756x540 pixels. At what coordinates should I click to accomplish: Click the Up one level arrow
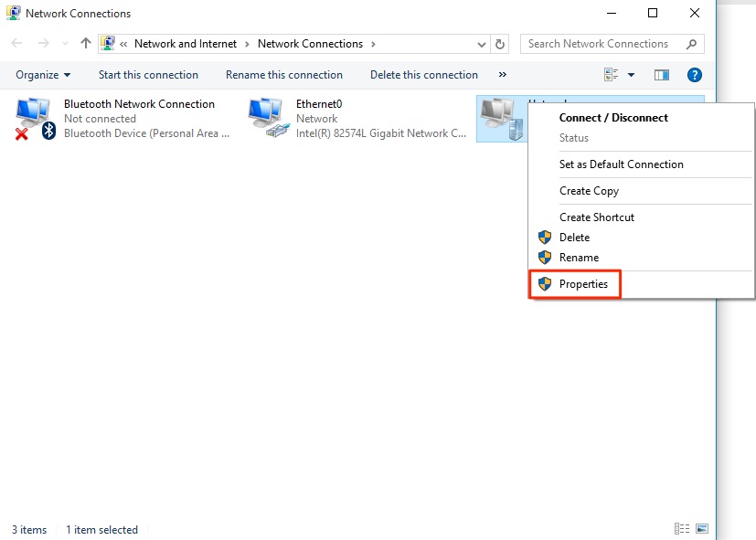click(x=86, y=44)
